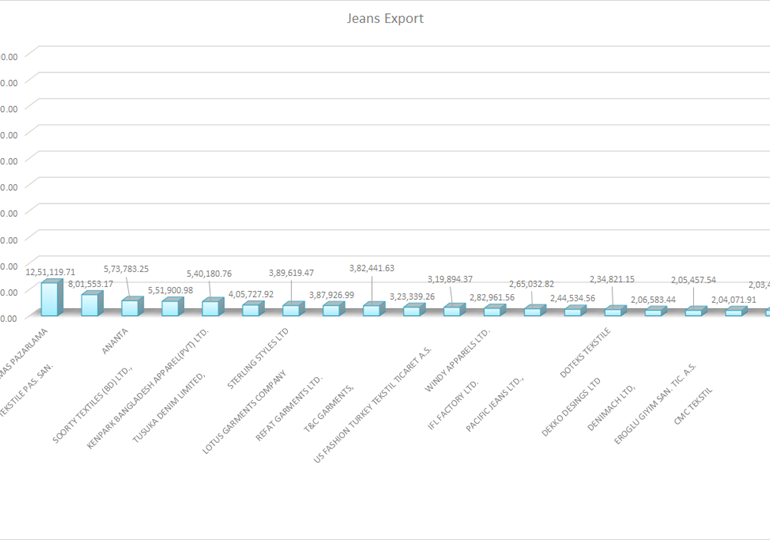Viewport: 770px width, 540px height.
Task: Select the ANANTA axis label
Action: 114,341
